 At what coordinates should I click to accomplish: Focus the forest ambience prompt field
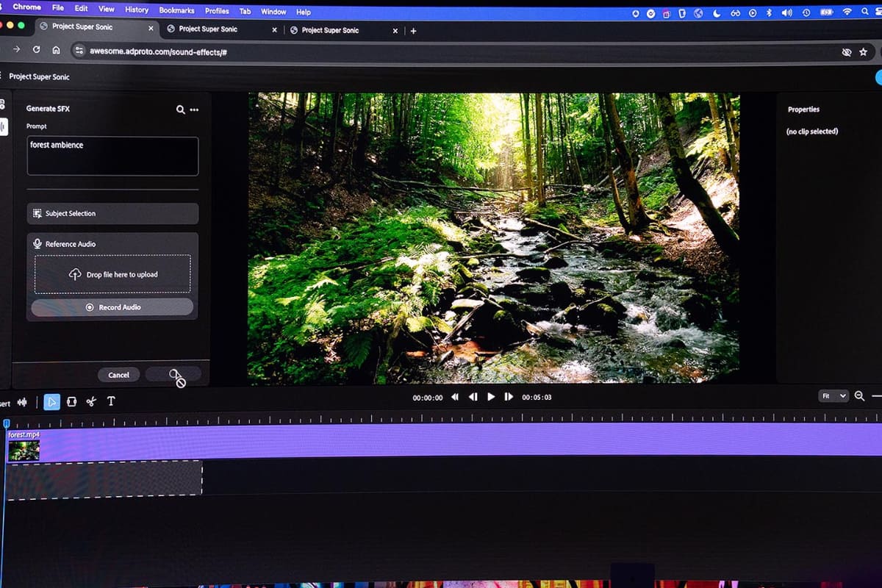(112, 156)
